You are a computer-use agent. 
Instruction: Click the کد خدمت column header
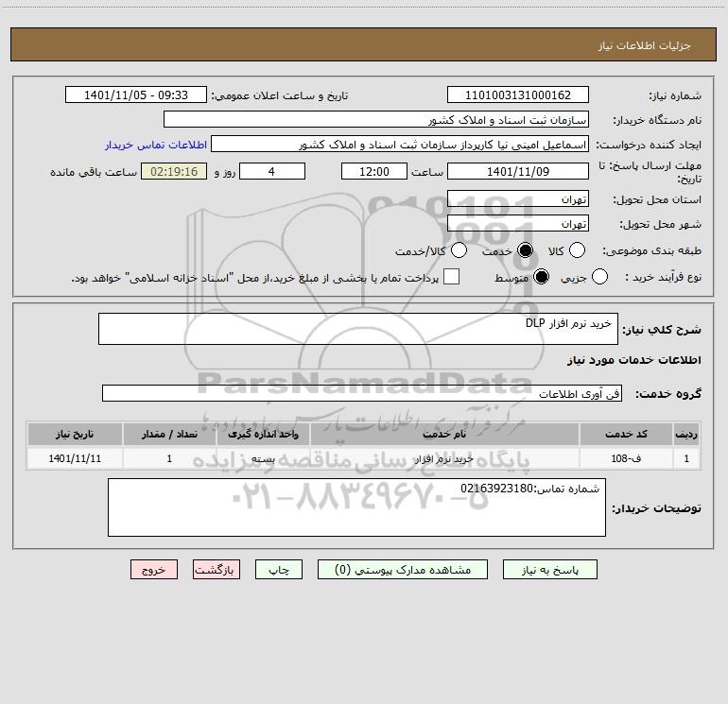click(x=625, y=434)
